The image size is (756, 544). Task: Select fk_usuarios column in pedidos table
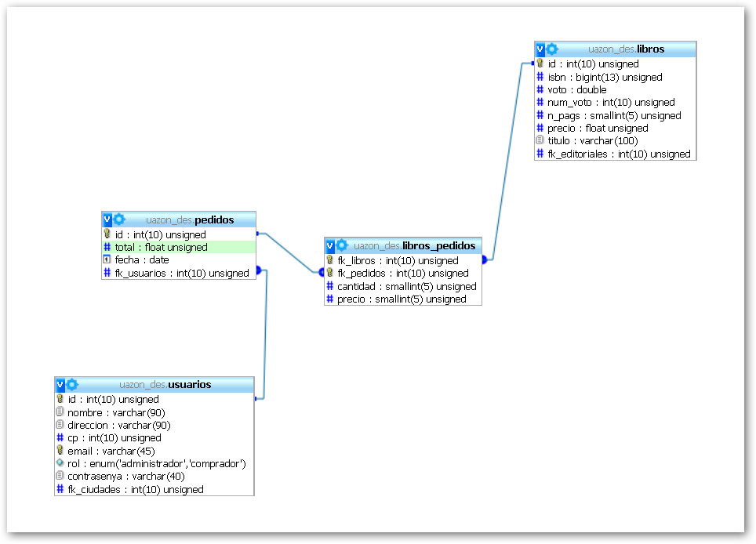pos(181,273)
